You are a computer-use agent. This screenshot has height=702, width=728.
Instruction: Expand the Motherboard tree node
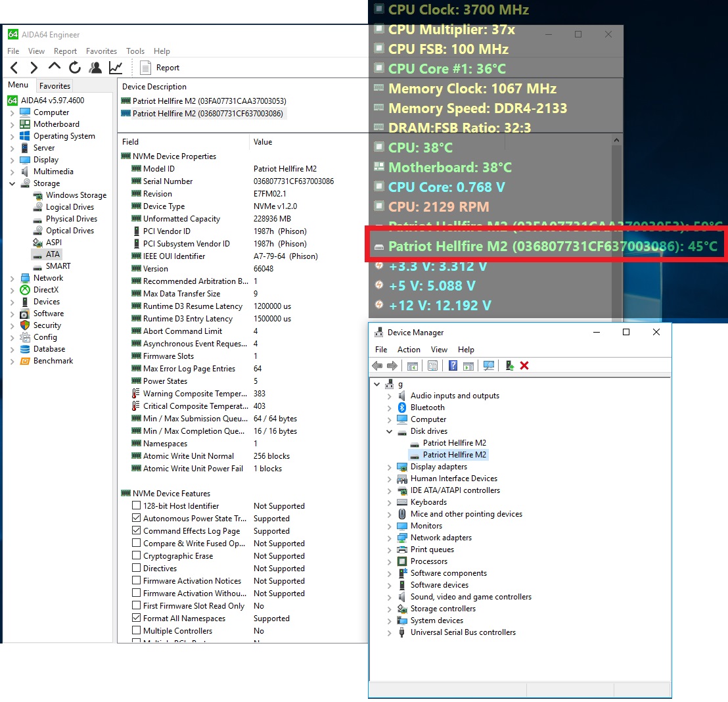click(x=12, y=124)
